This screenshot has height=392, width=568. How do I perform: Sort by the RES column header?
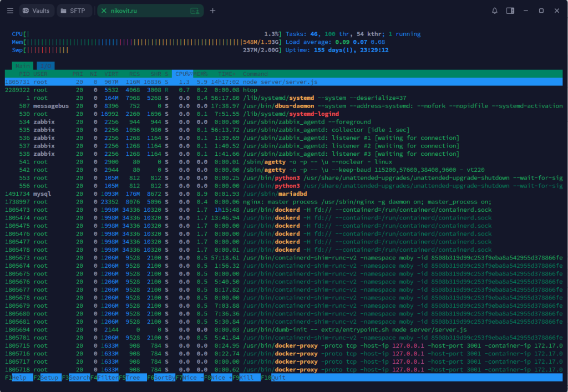tap(134, 74)
